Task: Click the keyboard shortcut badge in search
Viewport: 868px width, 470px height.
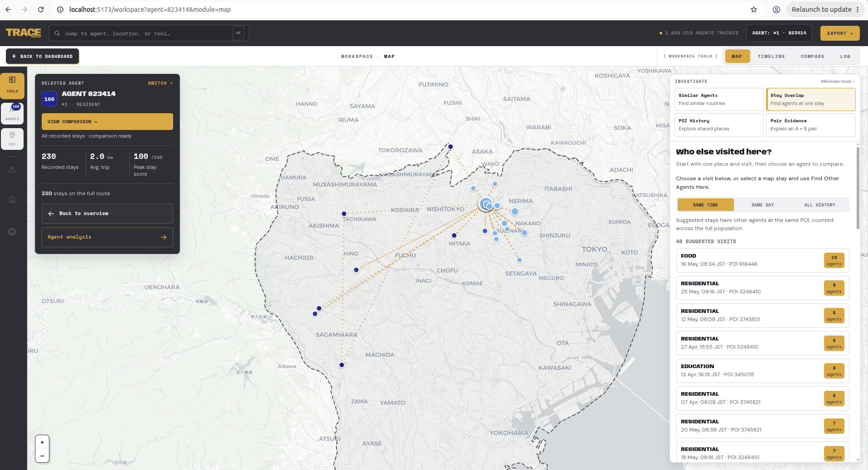Action: point(238,33)
